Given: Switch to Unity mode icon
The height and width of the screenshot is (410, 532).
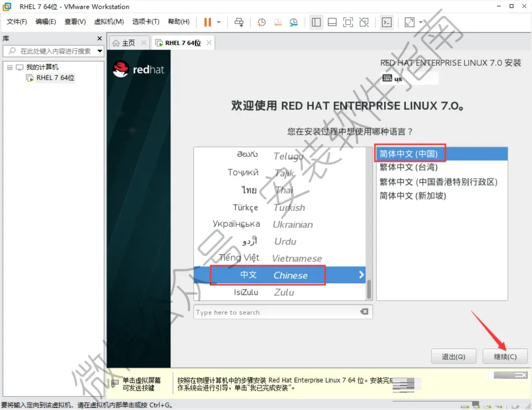Looking at the screenshot, I should [364, 22].
